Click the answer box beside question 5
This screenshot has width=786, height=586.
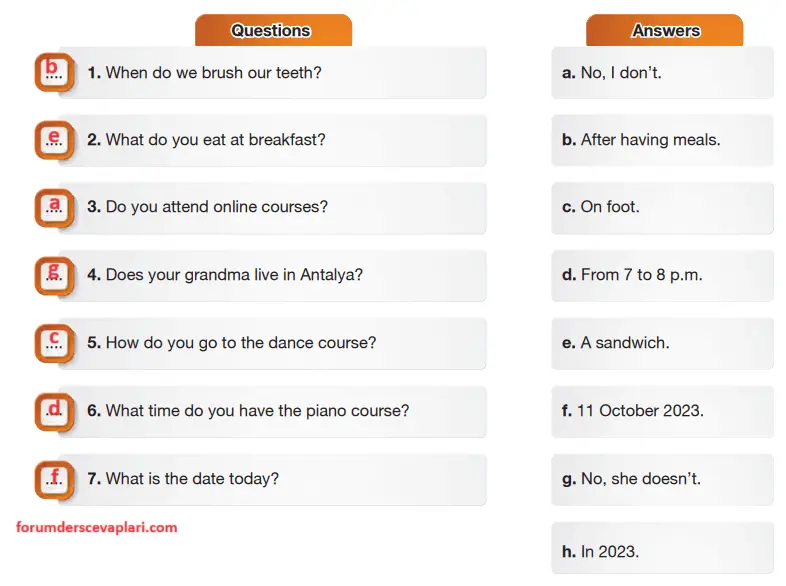[x=53, y=342]
